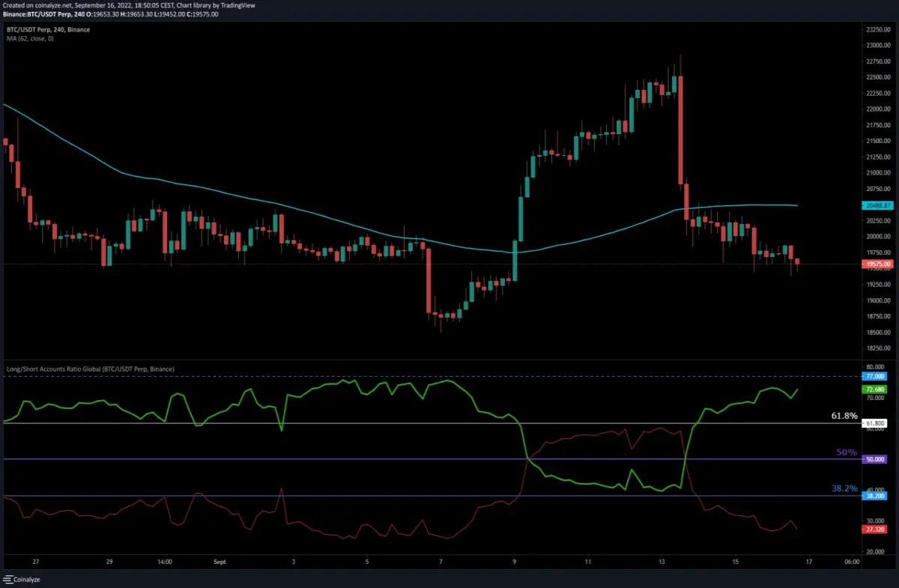Click the 22500.00 price axis label

[x=877, y=77]
